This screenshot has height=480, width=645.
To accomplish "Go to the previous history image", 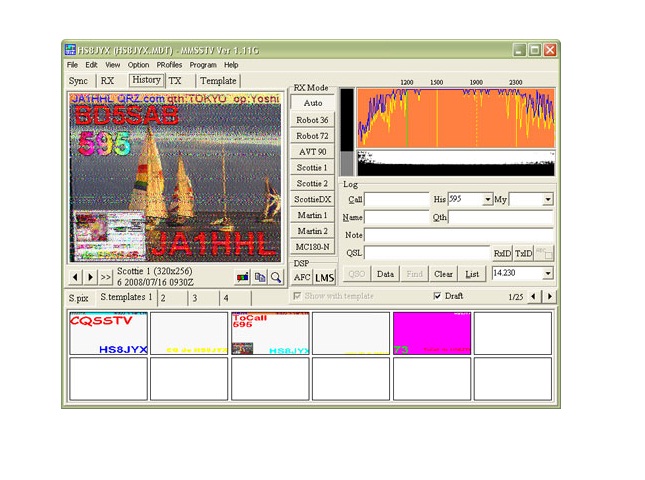I will pyautogui.click(x=75, y=277).
